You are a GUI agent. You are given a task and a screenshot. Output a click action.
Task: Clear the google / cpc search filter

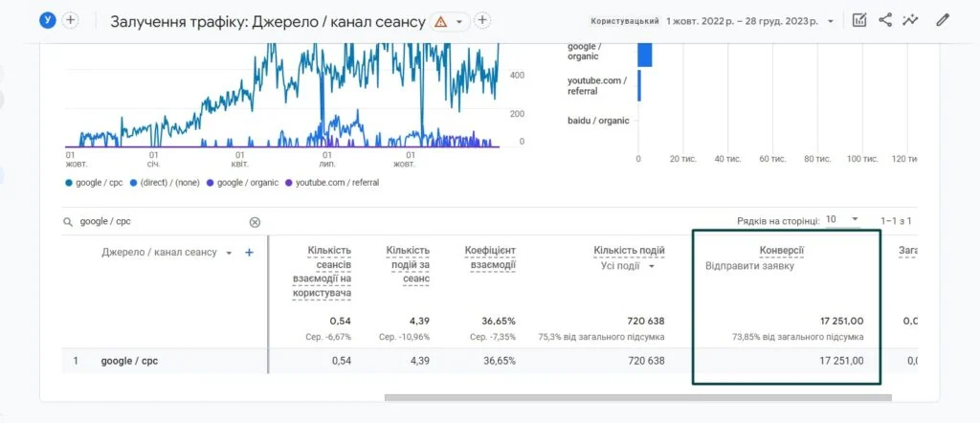(255, 222)
